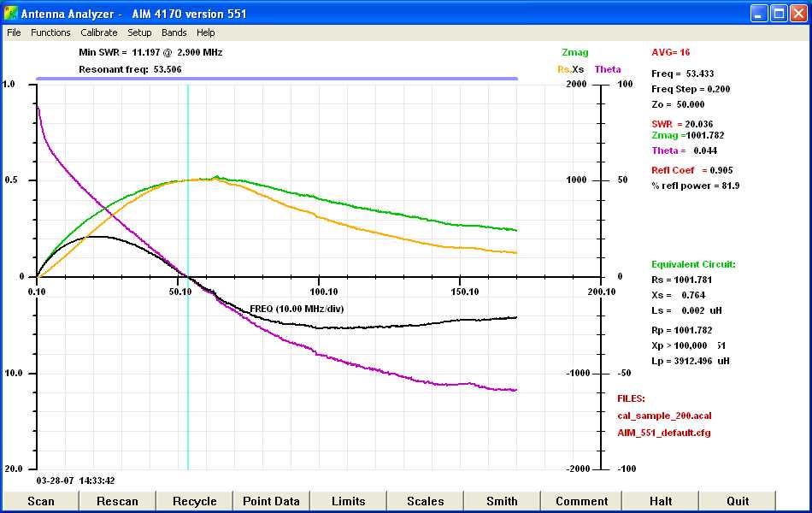This screenshot has width=812, height=513.
Task: Click the '% refl power = 81.9' readout
Action: [696, 186]
